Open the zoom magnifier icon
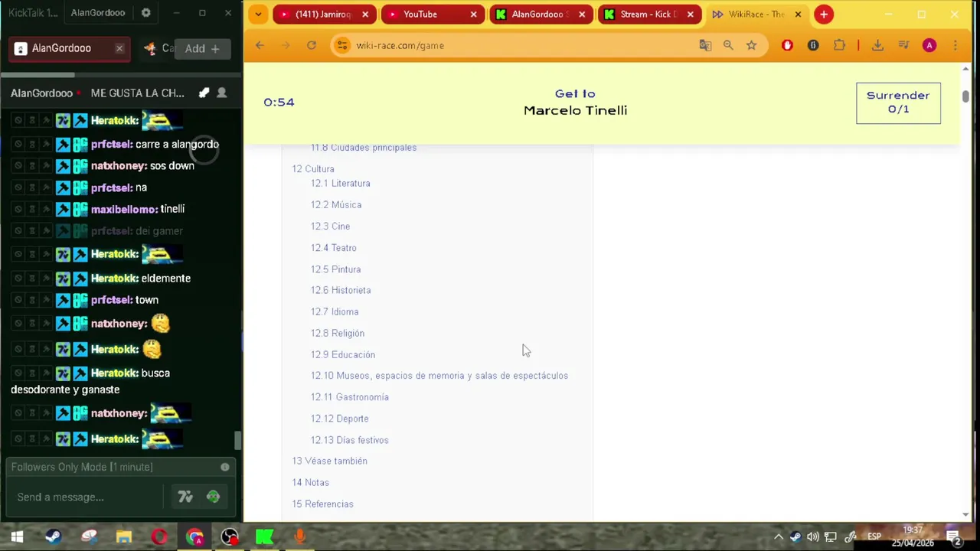 pos(728,45)
